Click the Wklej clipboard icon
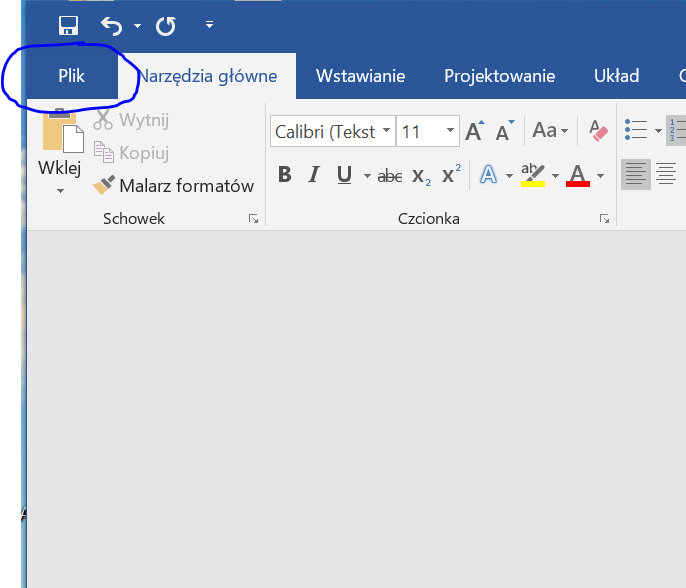The image size is (686, 588). [62, 131]
